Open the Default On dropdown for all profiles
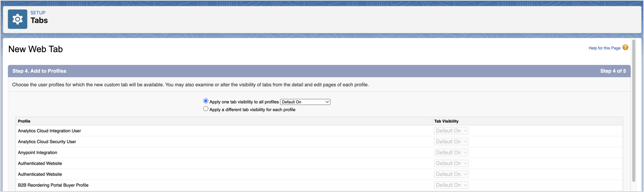644x192 pixels. click(305, 102)
